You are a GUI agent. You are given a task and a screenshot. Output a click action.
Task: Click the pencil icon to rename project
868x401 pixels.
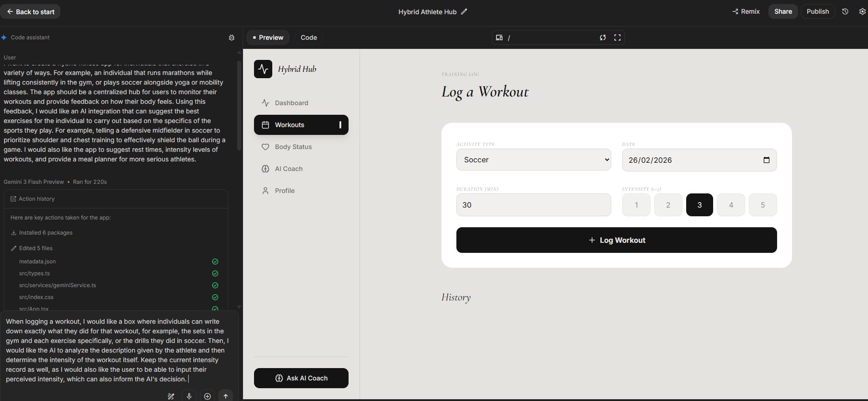click(464, 12)
